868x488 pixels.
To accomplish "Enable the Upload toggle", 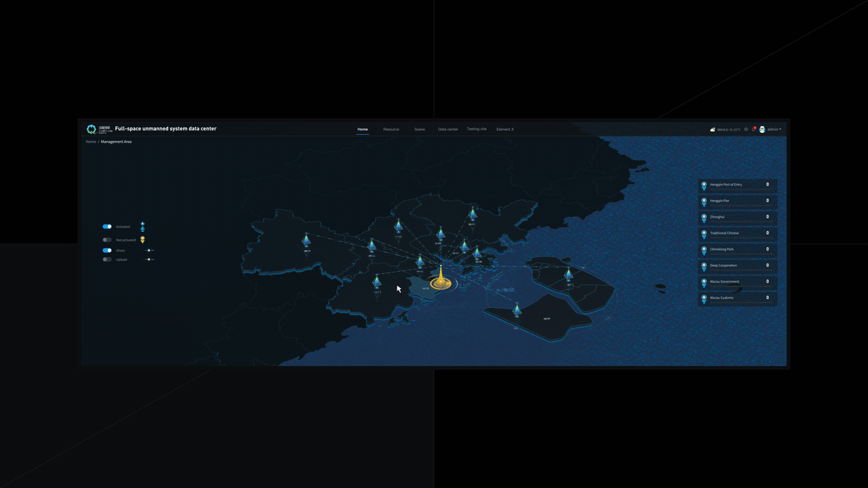I will pyautogui.click(x=107, y=260).
